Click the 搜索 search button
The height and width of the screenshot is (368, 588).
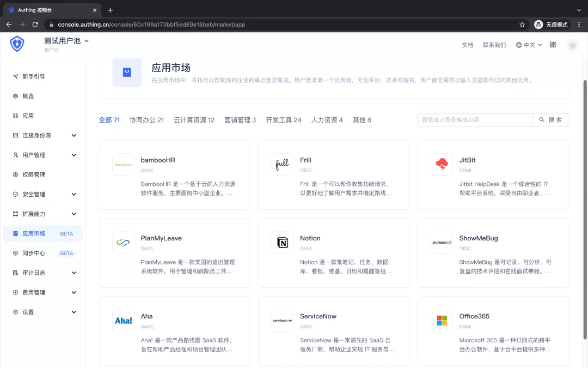[x=550, y=120]
